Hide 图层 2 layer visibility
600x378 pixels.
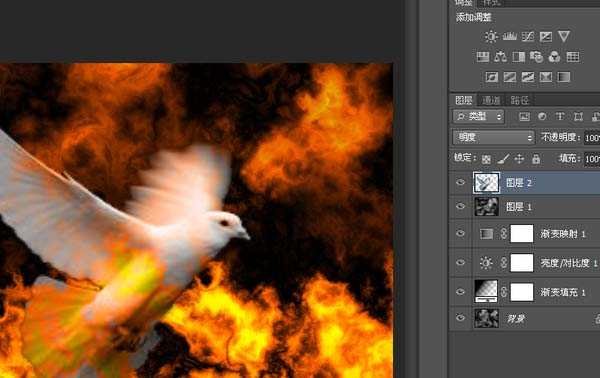[x=461, y=182]
